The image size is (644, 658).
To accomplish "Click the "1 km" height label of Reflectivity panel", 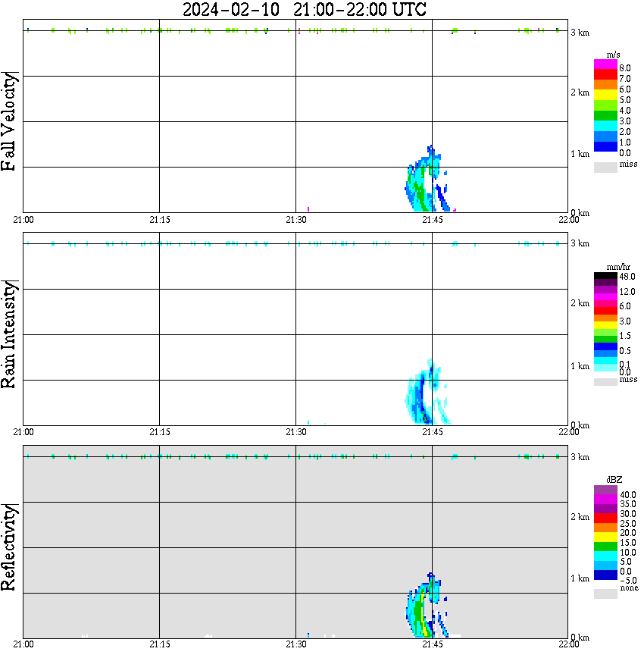I will pyautogui.click(x=580, y=578).
